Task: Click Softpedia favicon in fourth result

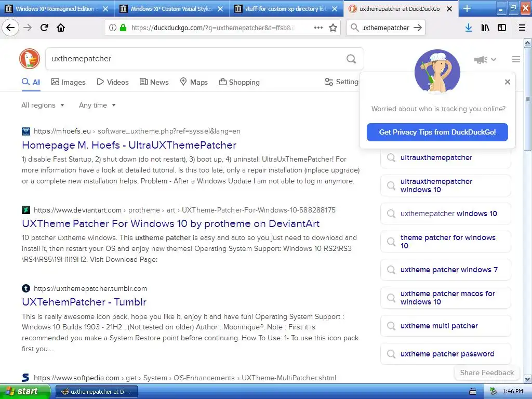Action: 26,378
